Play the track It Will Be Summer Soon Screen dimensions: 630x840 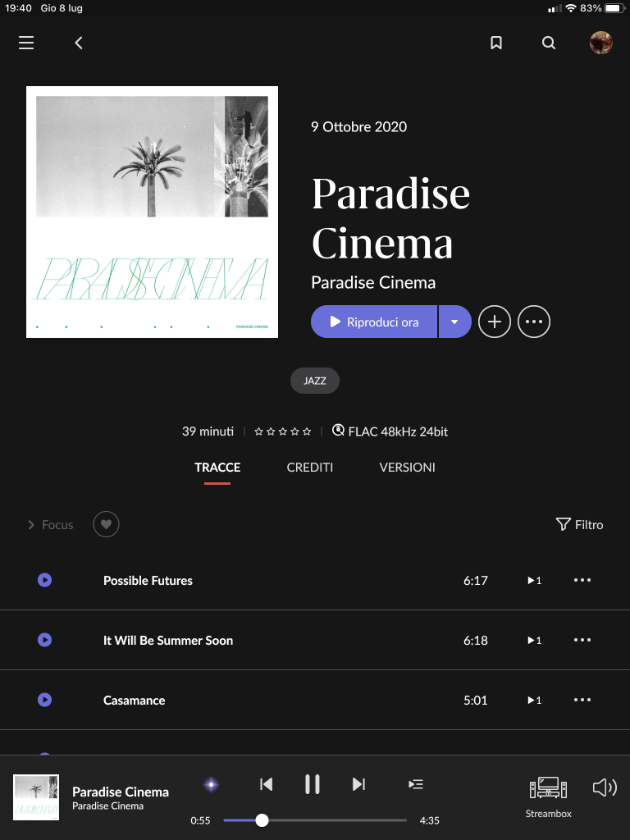[45, 640]
